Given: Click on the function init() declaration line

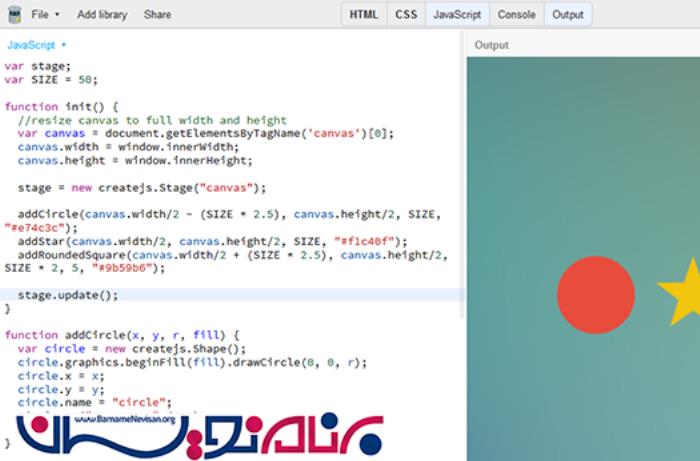Looking at the screenshot, I should [60, 106].
